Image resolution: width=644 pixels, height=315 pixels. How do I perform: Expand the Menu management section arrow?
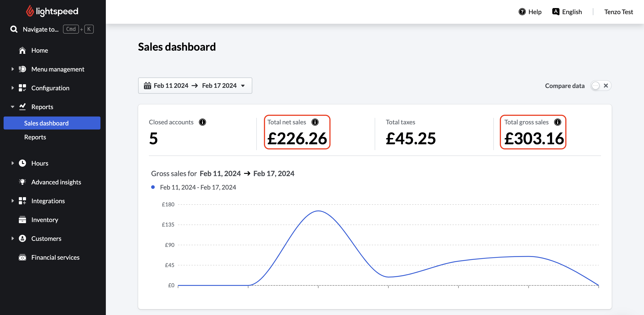pos(13,69)
